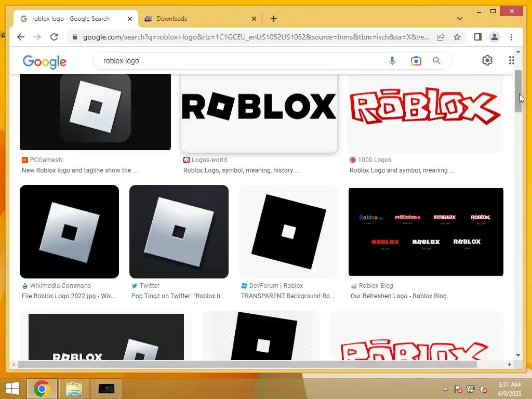The width and height of the screenshot is (532, 399).
Task: Switch to the Downloads tab
Action: [x=200, y=19]
